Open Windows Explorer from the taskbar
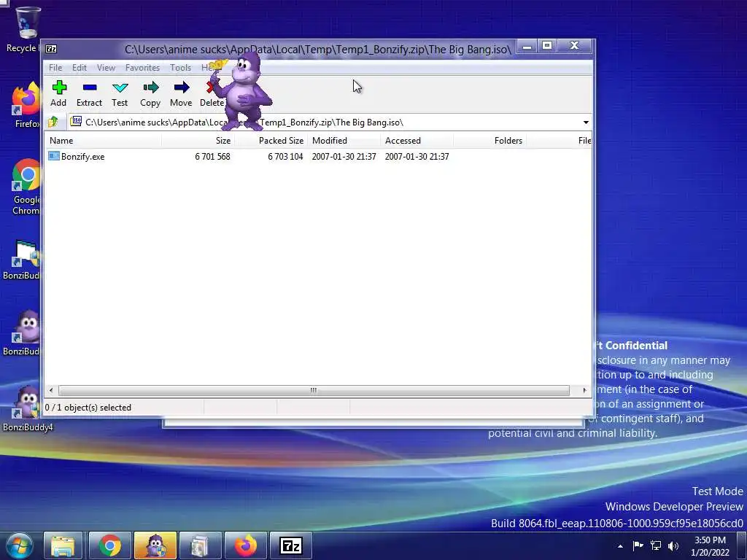747x560 pixels. coord(63,545)
